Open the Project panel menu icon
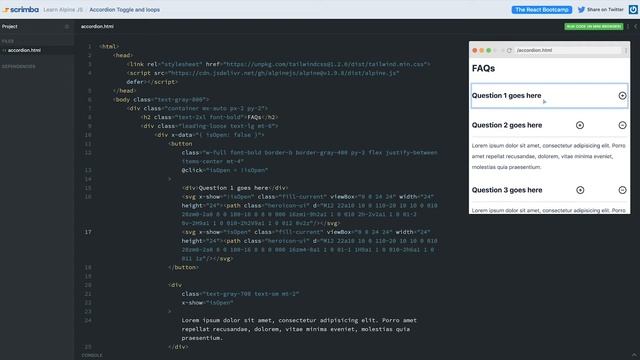 [x=67, y=27]
